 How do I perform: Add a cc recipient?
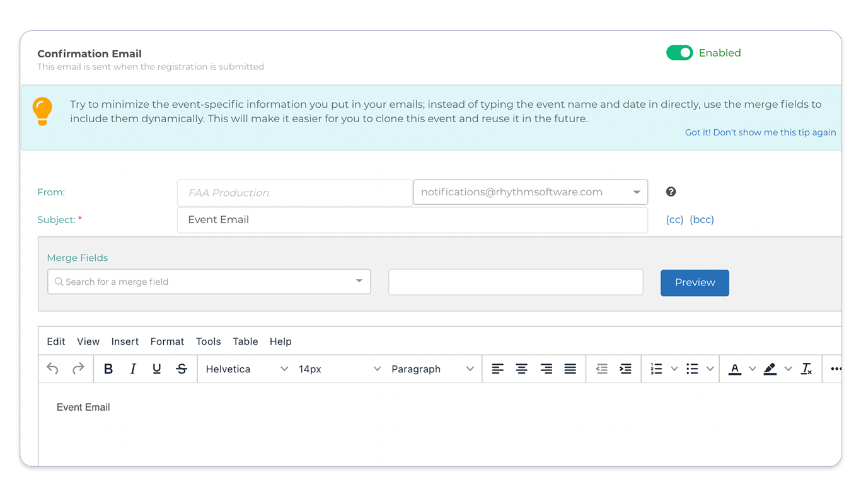pos(674,220)
